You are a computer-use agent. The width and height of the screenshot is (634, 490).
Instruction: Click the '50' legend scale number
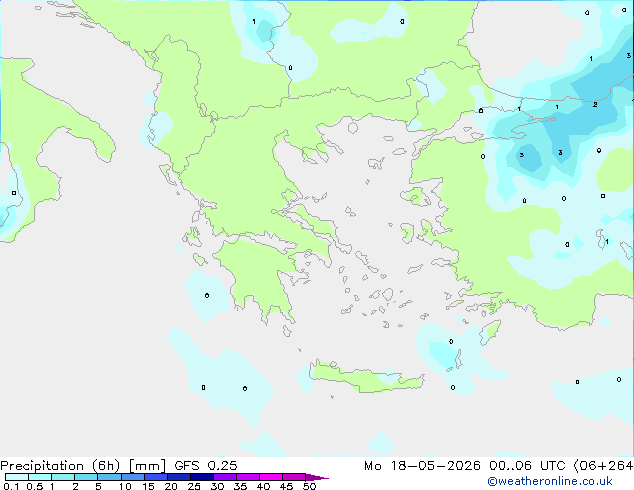coord(309,486)
